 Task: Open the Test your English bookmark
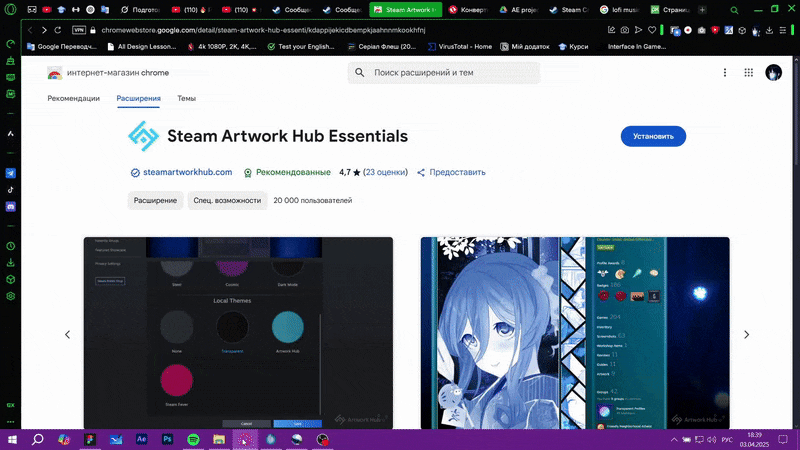tap(301, 46)
